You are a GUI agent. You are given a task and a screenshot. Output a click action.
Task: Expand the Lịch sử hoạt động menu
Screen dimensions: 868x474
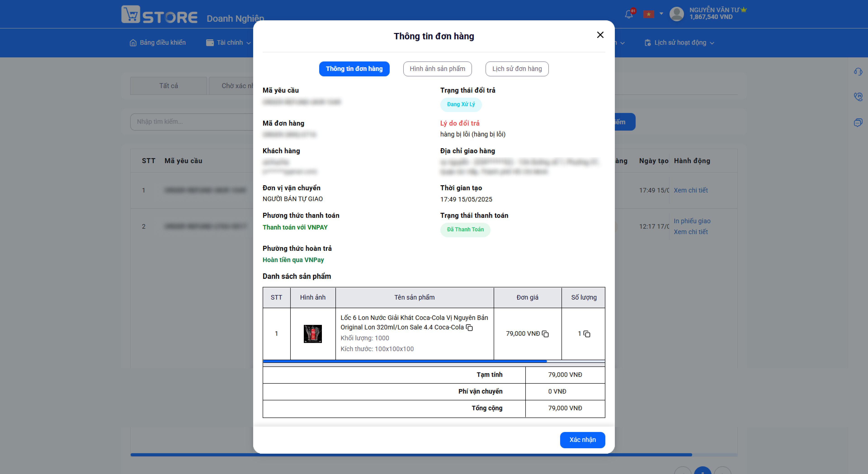pyautogui.click(x=679, y=43)
